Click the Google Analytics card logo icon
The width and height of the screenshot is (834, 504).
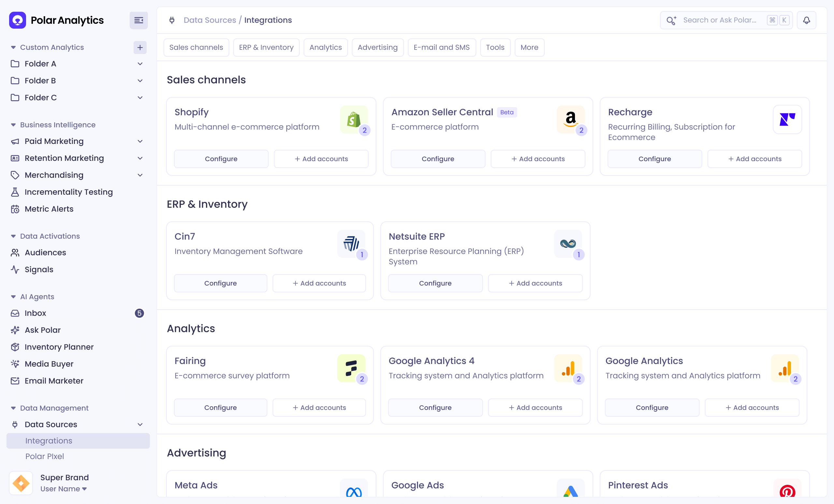(784, 368)
